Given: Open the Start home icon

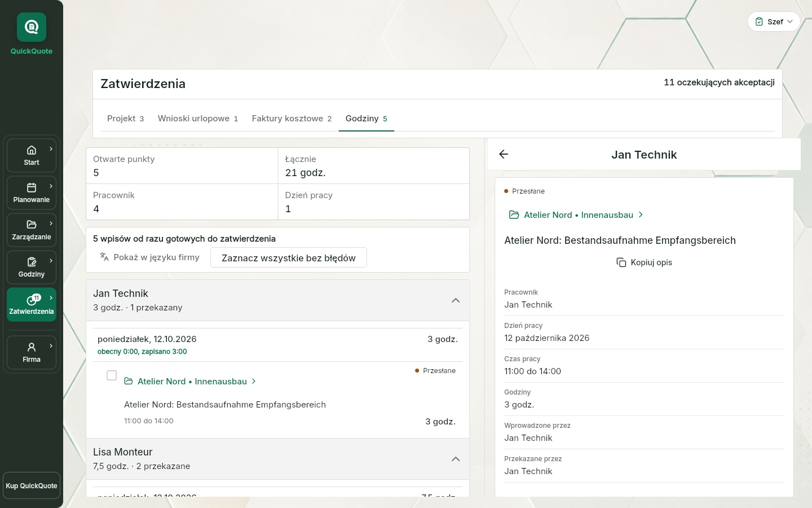Looking at the screenshot, I should coord(32,150).
